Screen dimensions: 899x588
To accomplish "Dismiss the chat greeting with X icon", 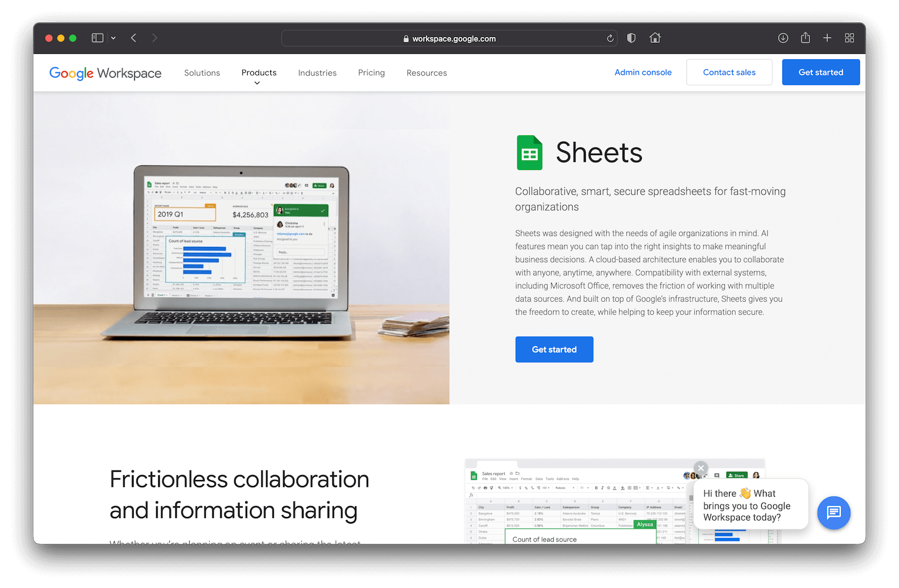I will point(701,468).
